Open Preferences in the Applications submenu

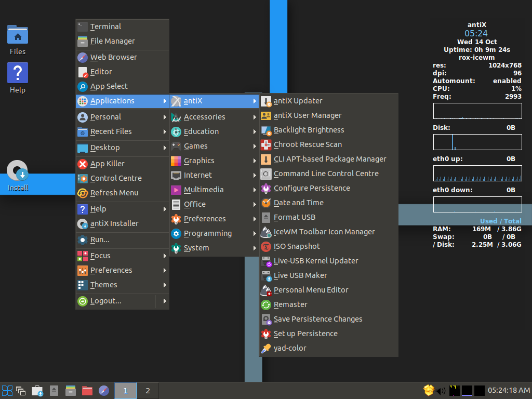click(x=214, y=219)
